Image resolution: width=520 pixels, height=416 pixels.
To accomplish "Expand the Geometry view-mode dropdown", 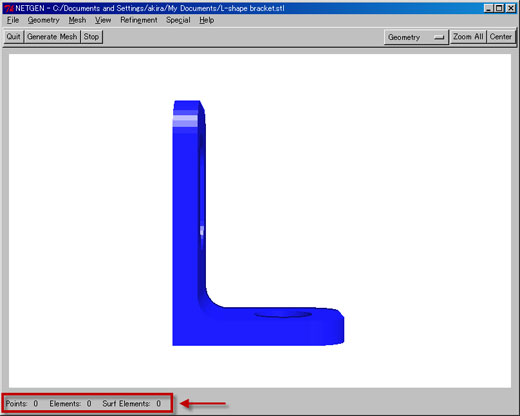I will (x=416, y=37).
